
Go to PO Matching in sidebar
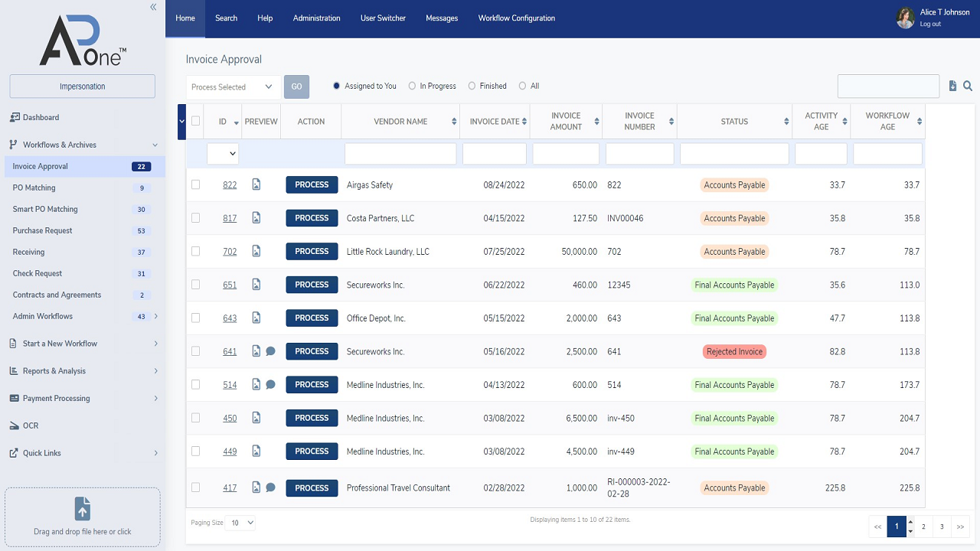[34, 187]
